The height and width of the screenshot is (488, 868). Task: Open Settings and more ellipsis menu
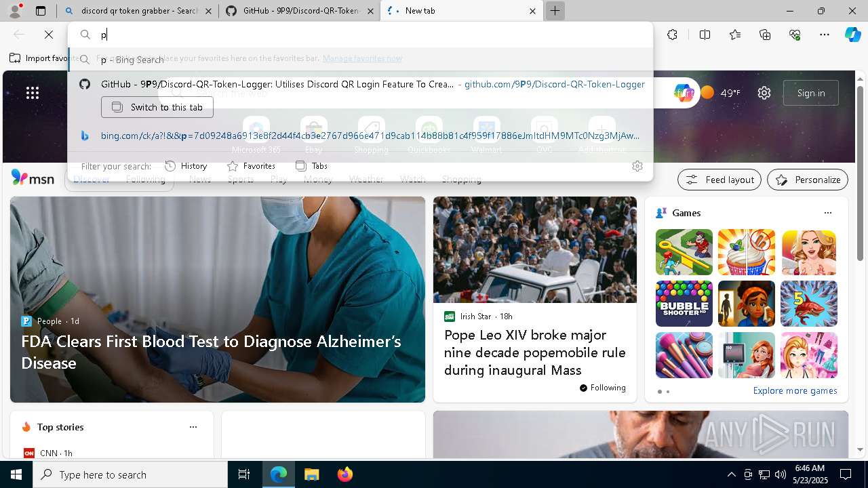[825, 35]
